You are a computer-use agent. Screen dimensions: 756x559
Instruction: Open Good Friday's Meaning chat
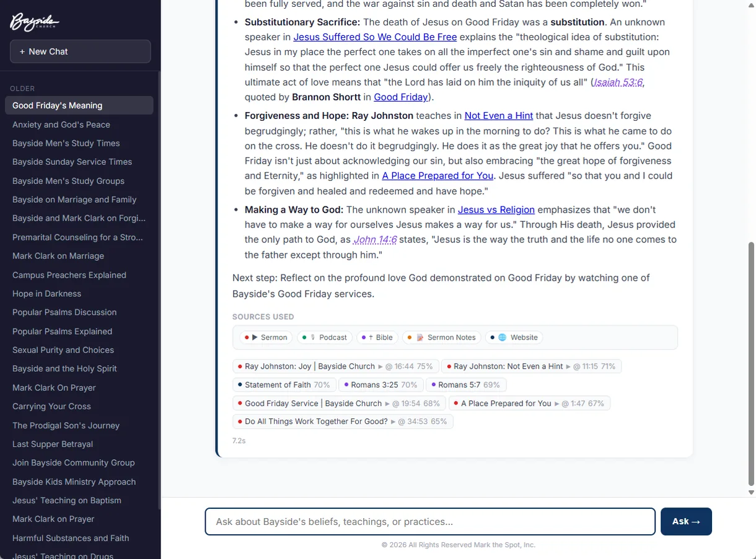click(79, 105)
